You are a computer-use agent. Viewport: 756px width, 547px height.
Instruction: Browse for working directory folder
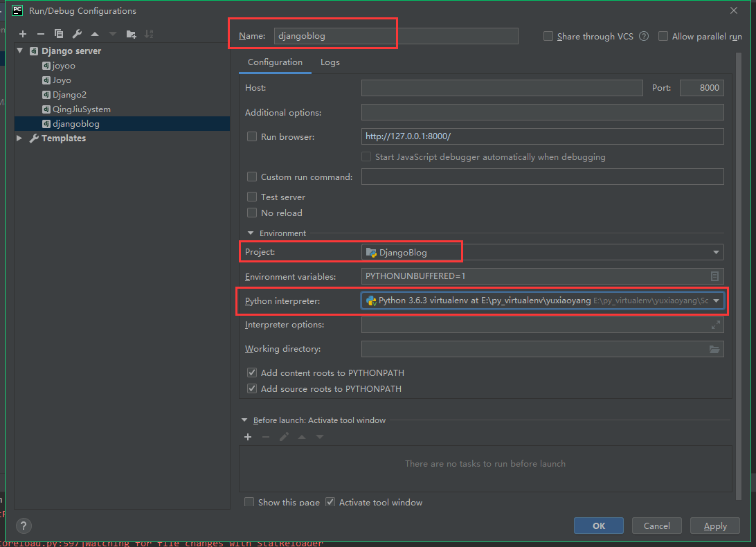714,349
